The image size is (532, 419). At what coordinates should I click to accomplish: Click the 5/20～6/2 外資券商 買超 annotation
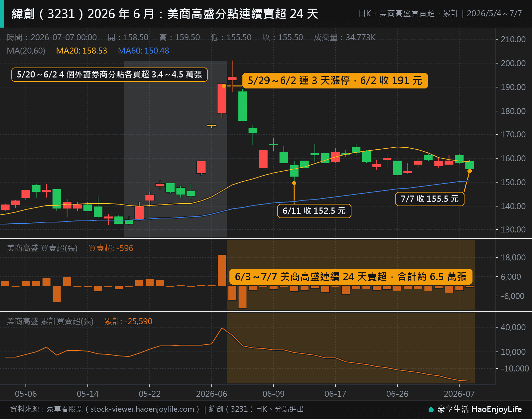coord(109,74)
